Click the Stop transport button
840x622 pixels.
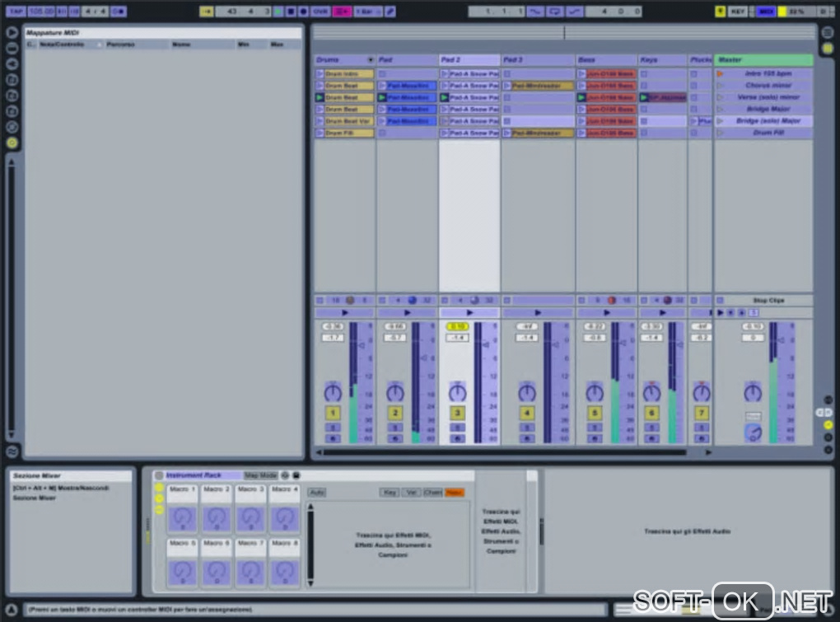[291, 12]
